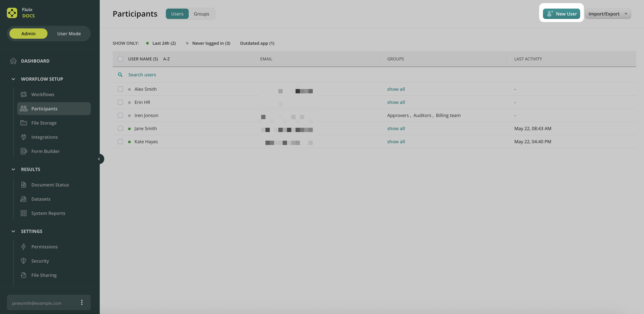Click the Integrations plug icon
The image size is (644, 314).
coord(23,137)
